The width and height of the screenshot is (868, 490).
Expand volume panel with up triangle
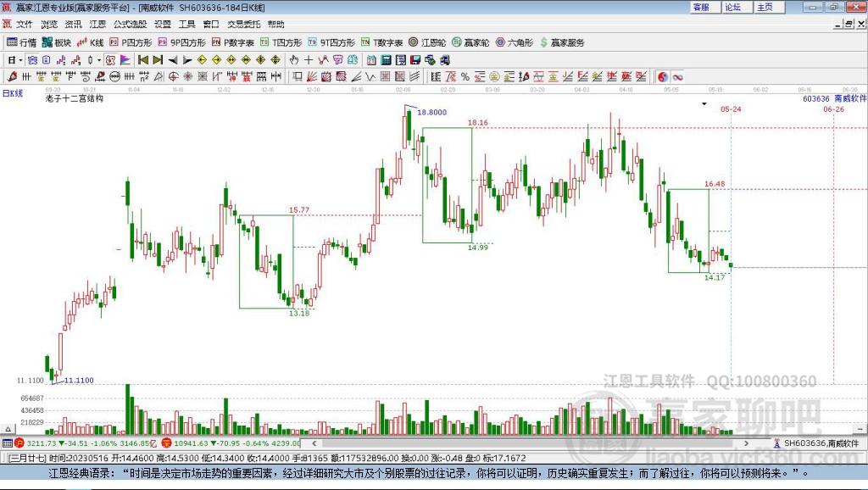pos(8,429)
